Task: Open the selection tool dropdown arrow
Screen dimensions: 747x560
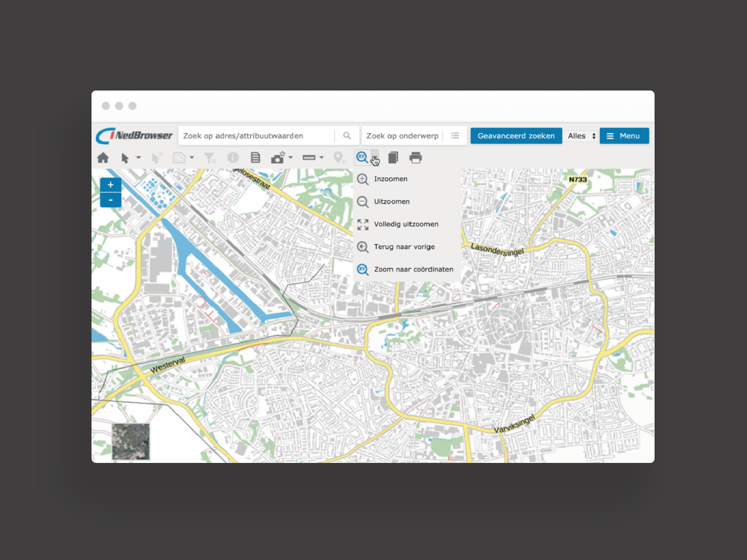Action: click(138, 158)
